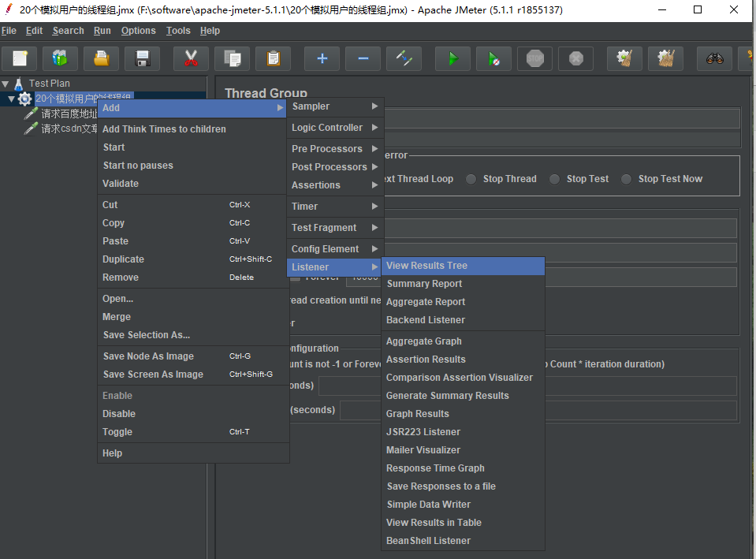
Task: Open the Search menu
Action: (x=68, y=31)
